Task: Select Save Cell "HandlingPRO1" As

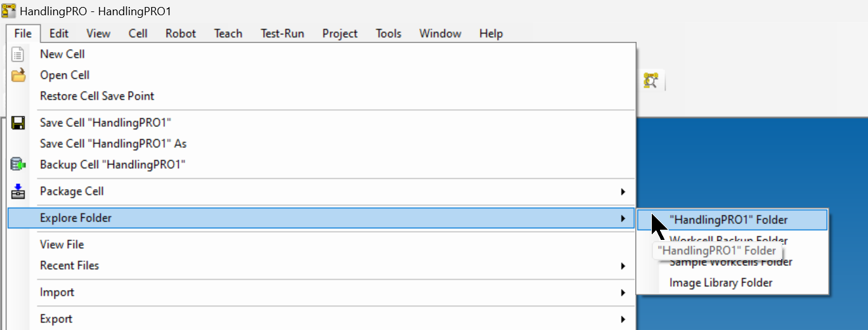Action: (321, 144)
